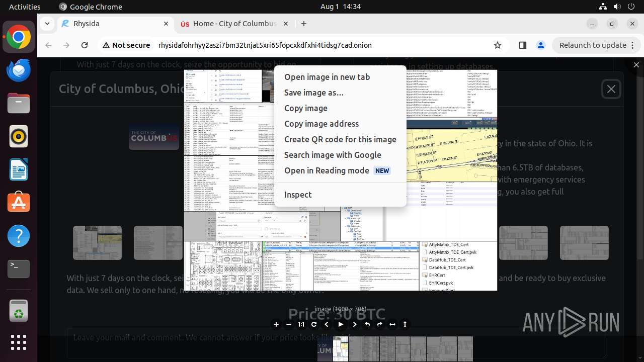
Task: Start the slideshow play button
Action: click(341, 324)
